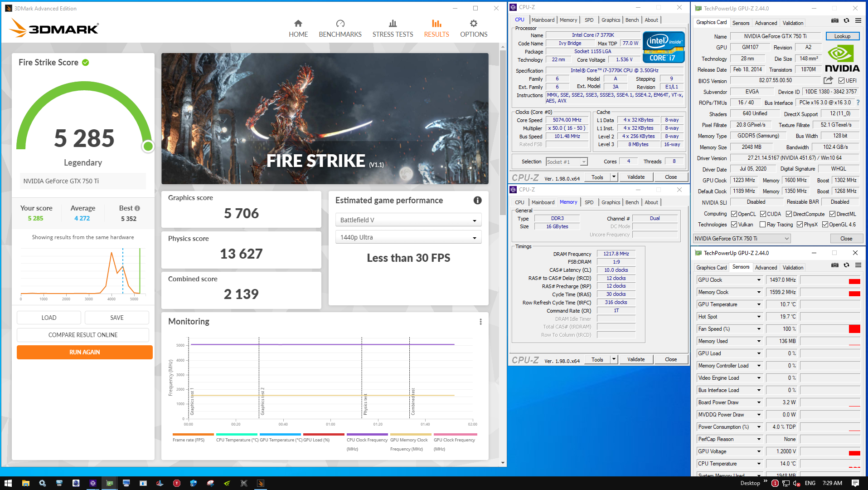Image resolution: width=868 pixels, height=490 pixels.
Task: Toggle the Frame rate (FPS) legend swatch
Action: tap(193, 434)
